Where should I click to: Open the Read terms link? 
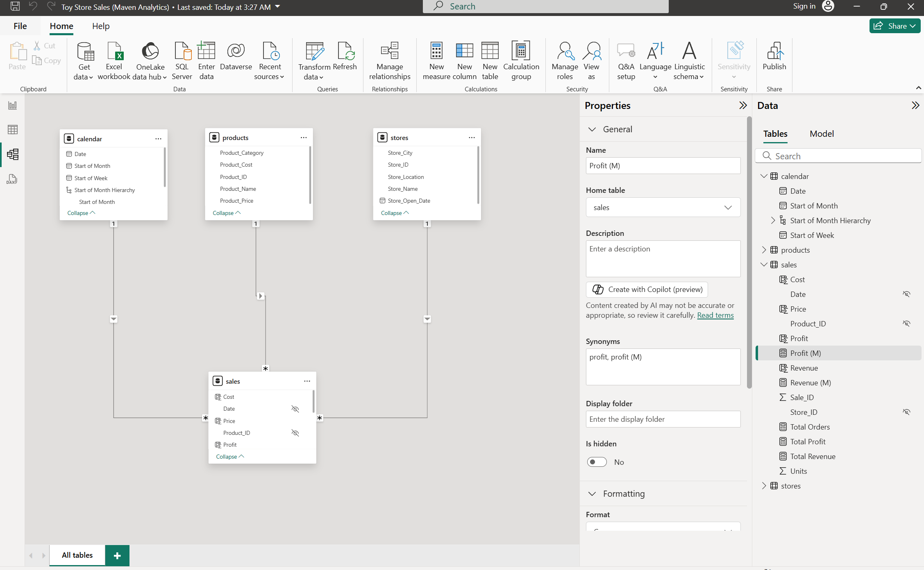coord(715,315)
